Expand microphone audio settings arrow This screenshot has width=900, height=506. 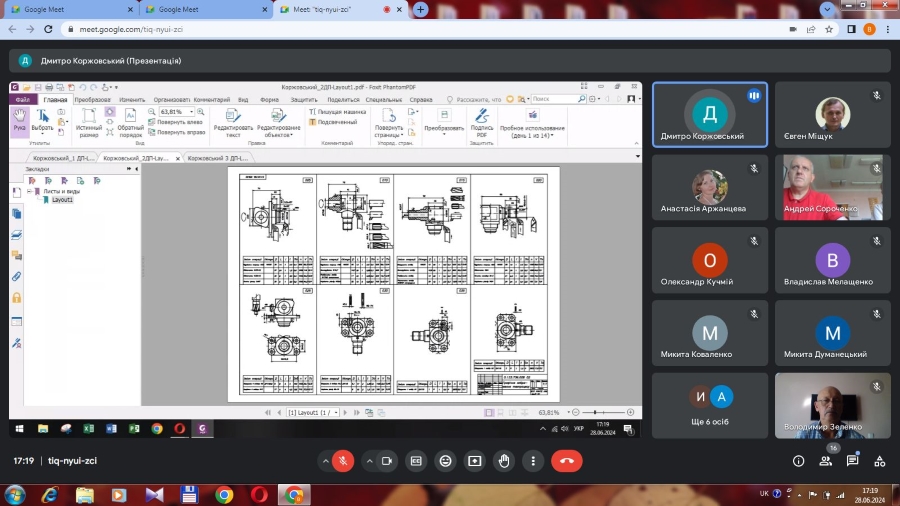point(326,461)
